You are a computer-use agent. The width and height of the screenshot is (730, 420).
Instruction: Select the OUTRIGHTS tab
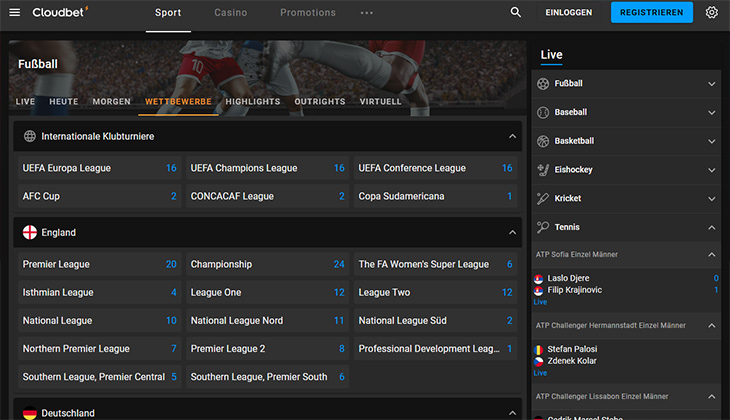coord(320,102)
